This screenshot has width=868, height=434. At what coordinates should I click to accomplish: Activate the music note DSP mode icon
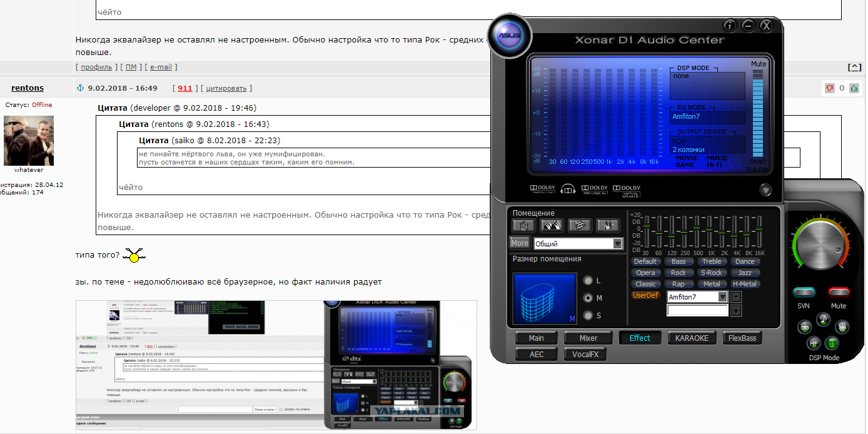pos(824,319)
